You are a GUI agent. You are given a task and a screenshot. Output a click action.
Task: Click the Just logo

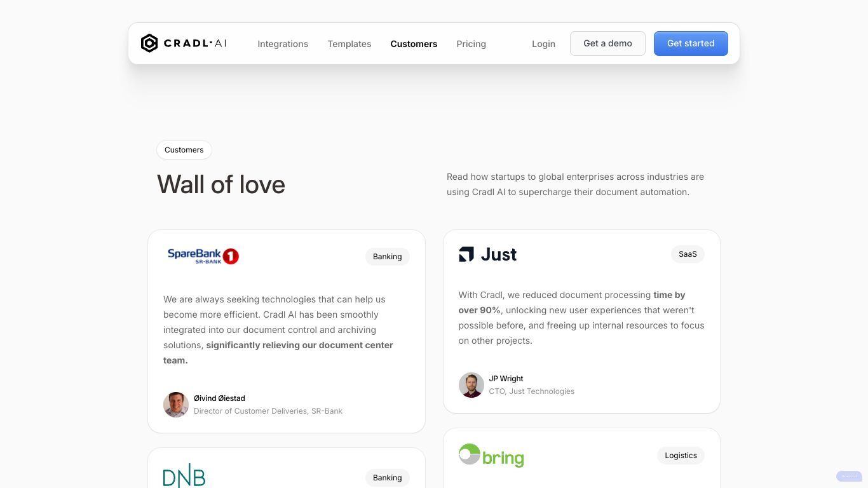coord(488,254)
